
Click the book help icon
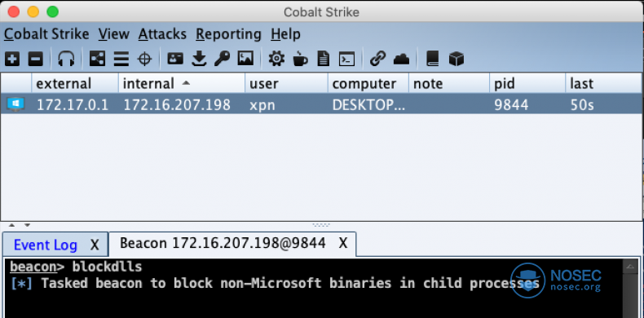pyautogui.click(x=433, y=59)
